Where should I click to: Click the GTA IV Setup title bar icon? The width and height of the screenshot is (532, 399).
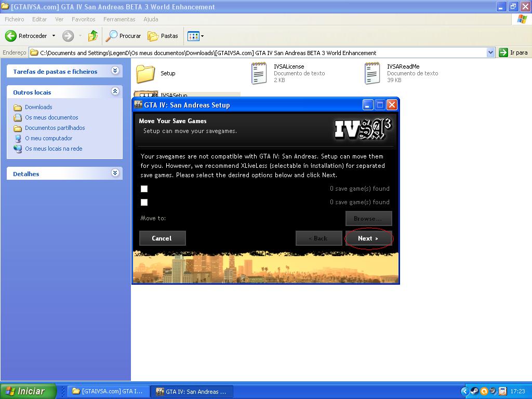[138, 104]
